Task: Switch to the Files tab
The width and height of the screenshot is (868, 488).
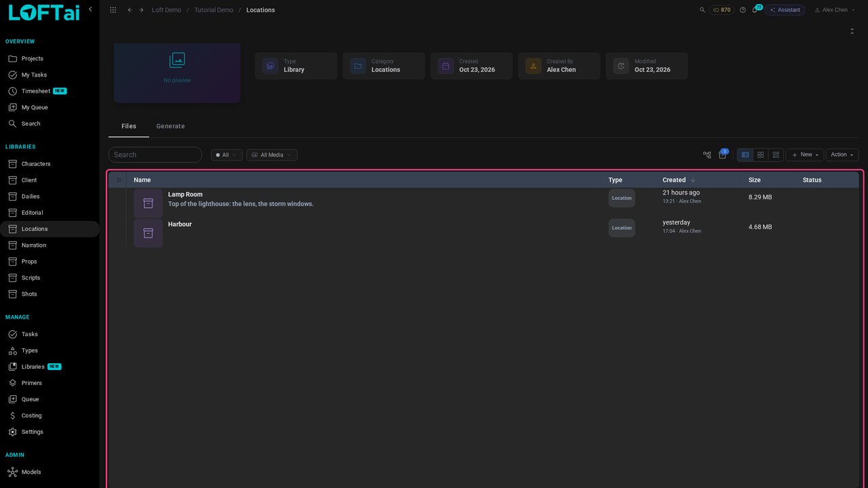Action: point(129,126)
